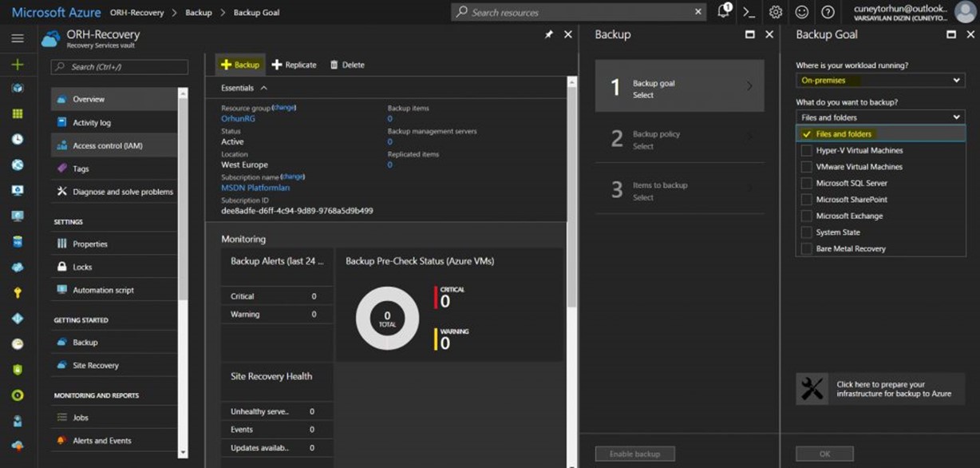Click the prepare your infrastructure tile

click(880, 389)
